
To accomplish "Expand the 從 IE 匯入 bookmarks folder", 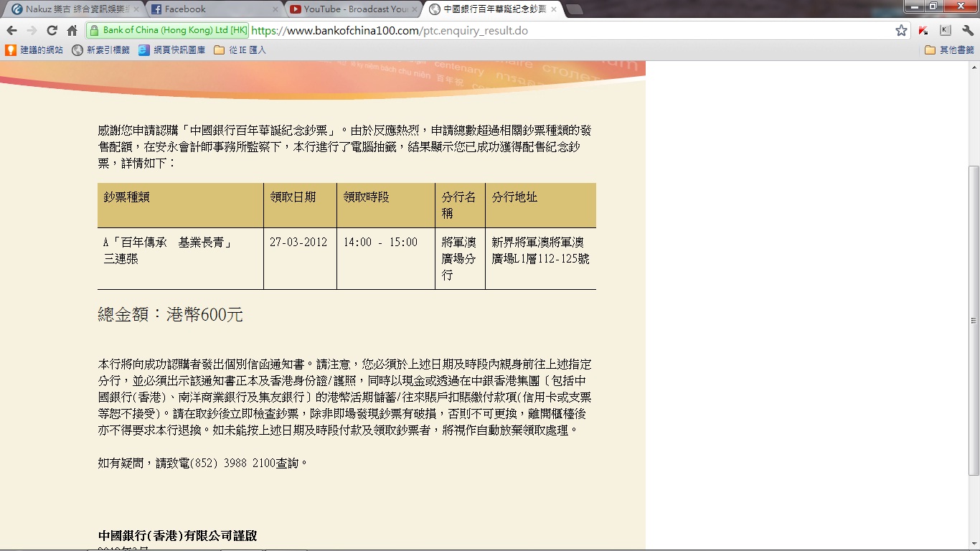I will (240, 50).
